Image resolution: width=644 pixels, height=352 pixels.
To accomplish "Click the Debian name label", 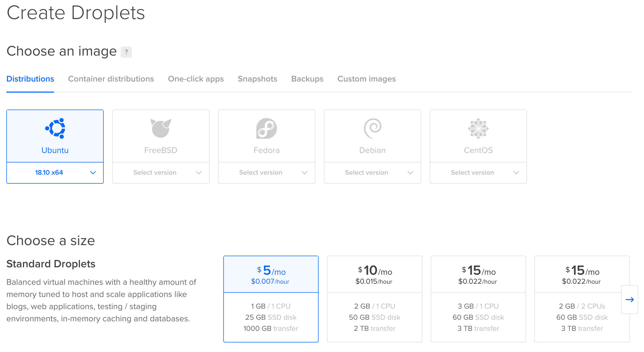I will point(373,150).
